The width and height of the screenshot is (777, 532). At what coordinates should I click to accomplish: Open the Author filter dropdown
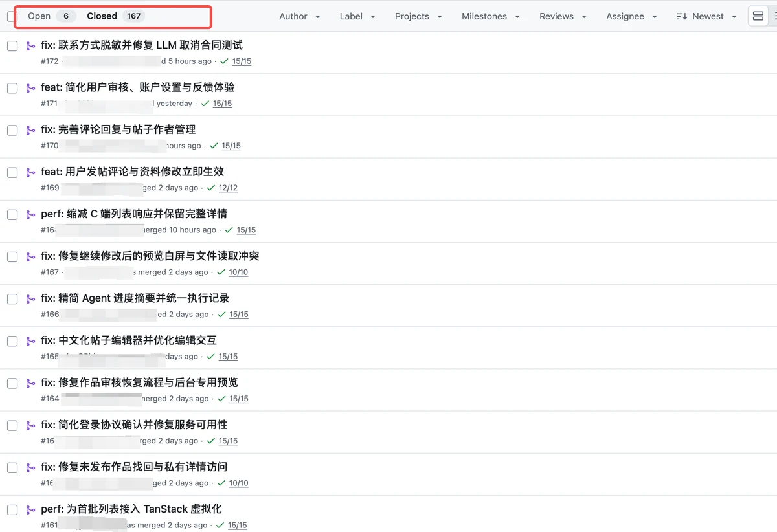[300, 16]
